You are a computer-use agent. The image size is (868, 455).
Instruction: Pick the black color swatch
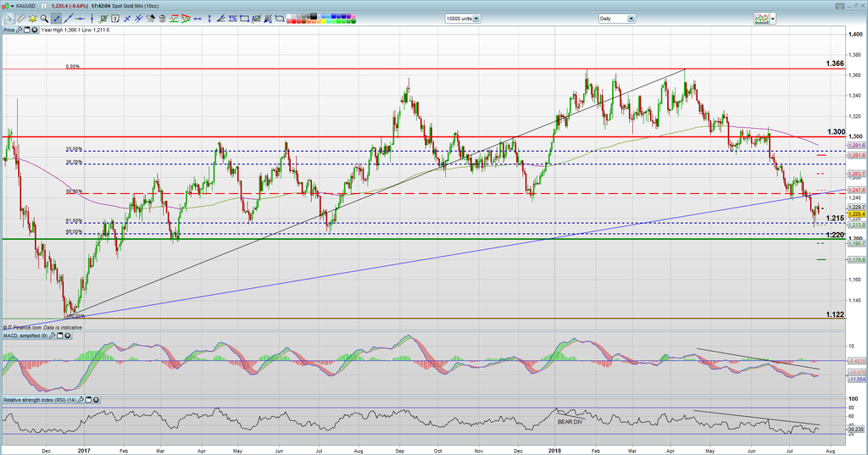point(313,14)
